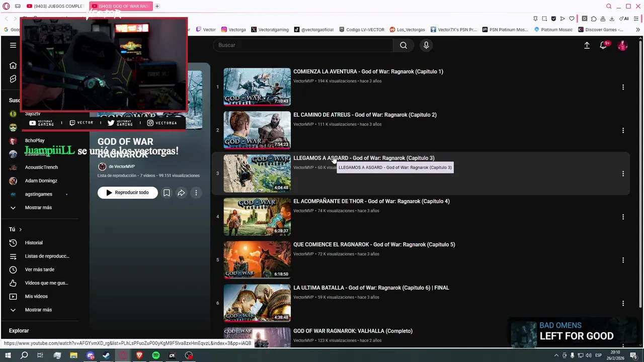This screenshot has height=362, width=644.
Task: Switch to JUEGOS COMPLETOS browser tab
Action: coord(55,6)
